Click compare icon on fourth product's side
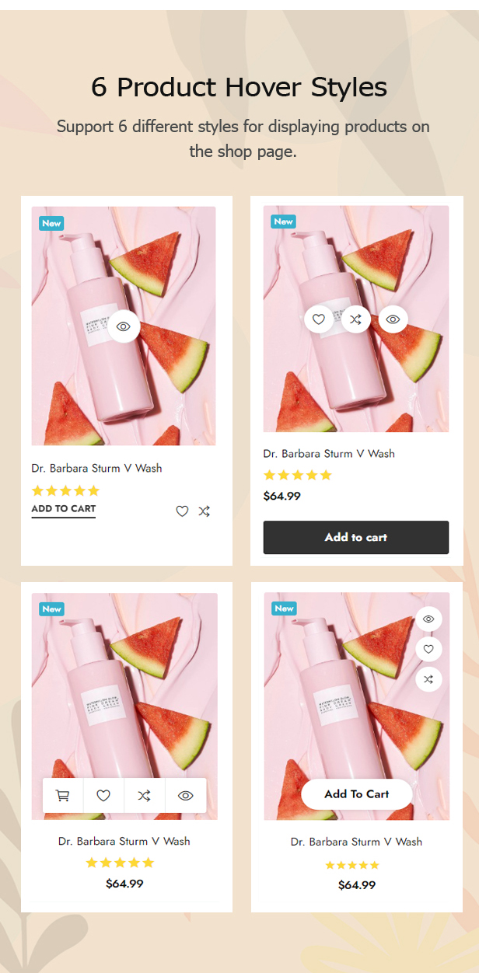Screen dimensions: 479x980 pyautogui.click(x=428, y=679)
